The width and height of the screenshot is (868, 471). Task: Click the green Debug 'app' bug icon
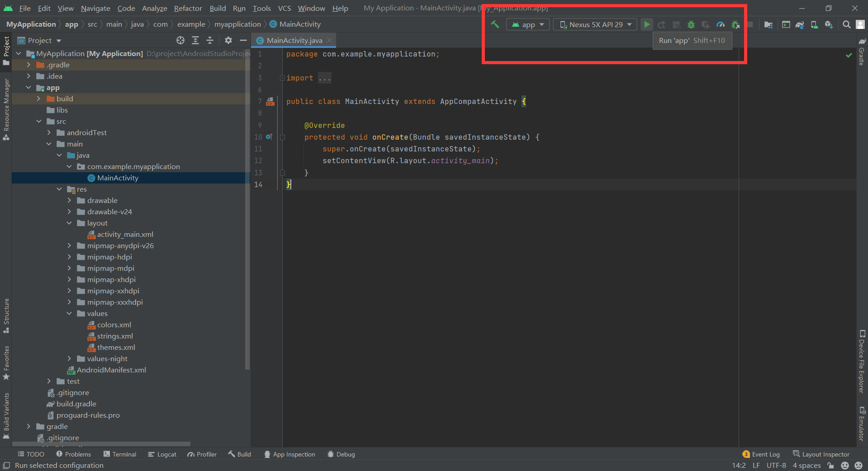pos(691,24)
